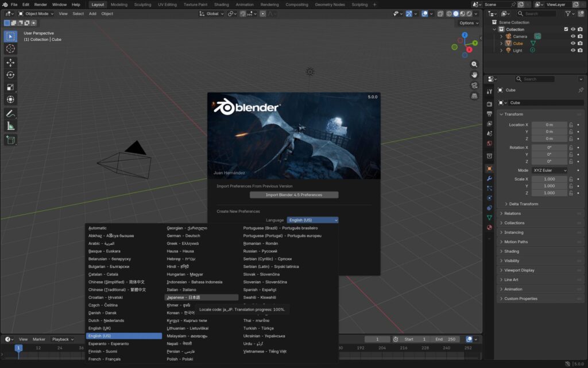Lock the Location X value
588x368 pixels.
[571, 125]
